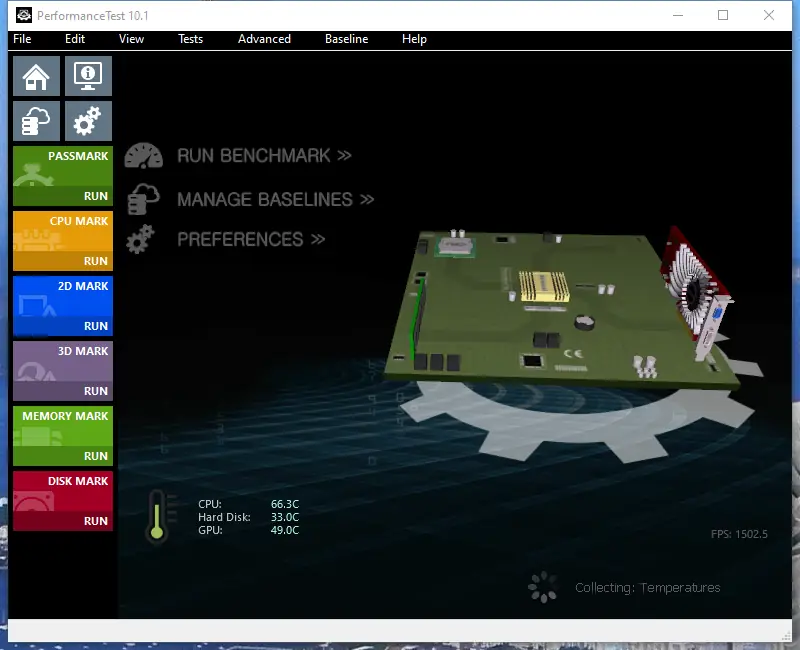800x650 pixels.
Task: Run the Memory Mark test
Action: [63, 456]
